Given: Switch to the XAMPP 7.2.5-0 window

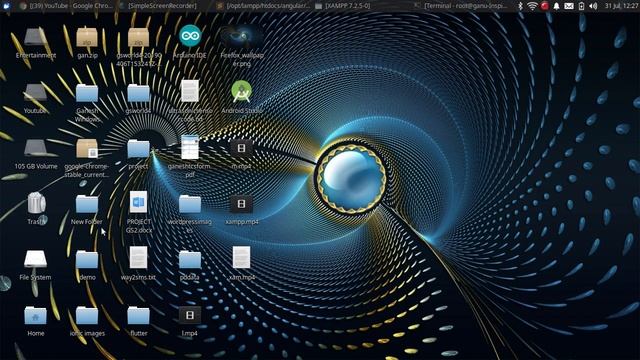Looking at the screenshot, I should [343, 6].
